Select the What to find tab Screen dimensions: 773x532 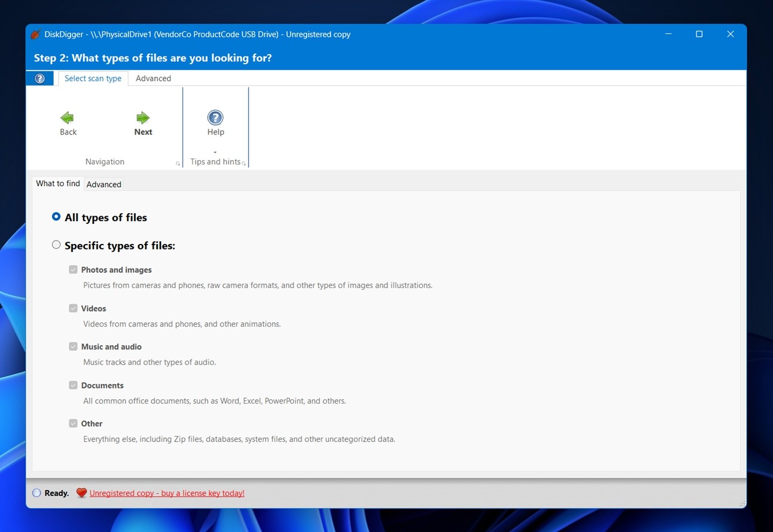(58, 183)
